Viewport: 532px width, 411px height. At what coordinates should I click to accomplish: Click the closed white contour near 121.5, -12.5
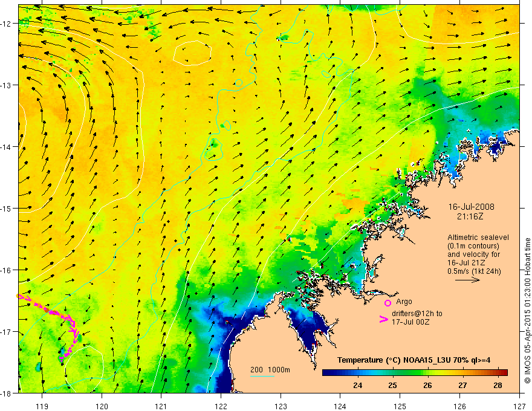coord(192,53)
